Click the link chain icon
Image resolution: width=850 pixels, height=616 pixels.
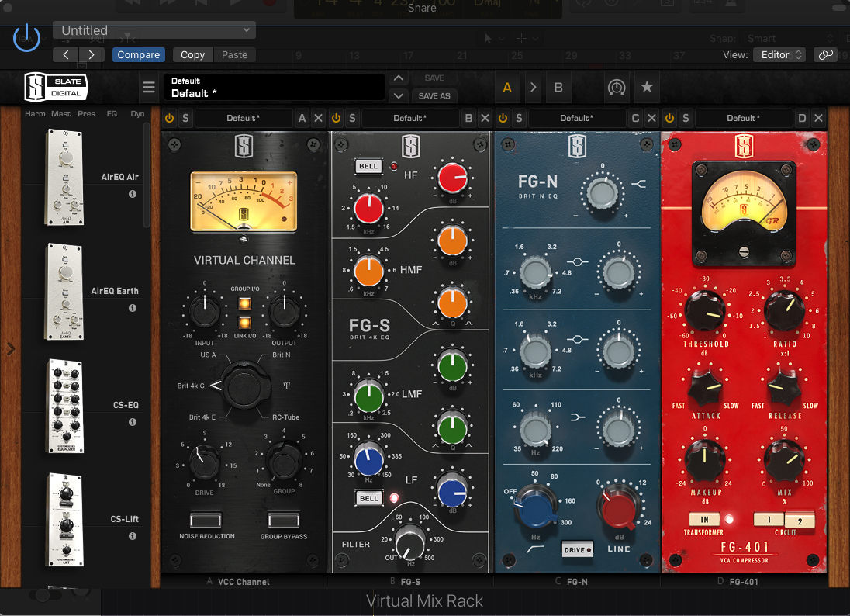pos(826,55)
